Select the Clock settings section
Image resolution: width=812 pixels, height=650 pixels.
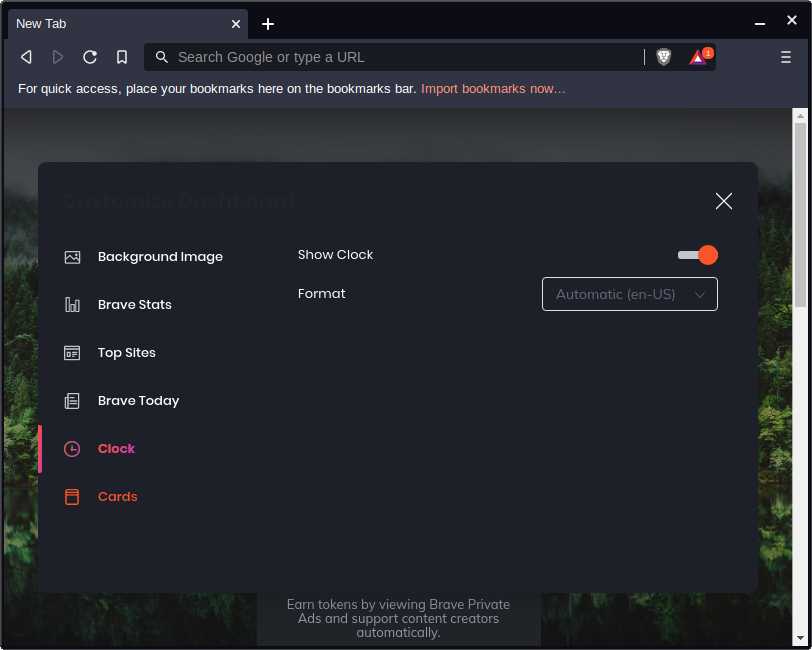(x=116, y=449)
